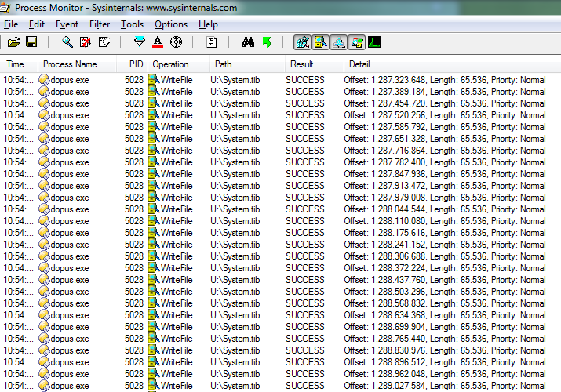Click the Operation column header
Viewport: 561px width, 392px height.
179,64
